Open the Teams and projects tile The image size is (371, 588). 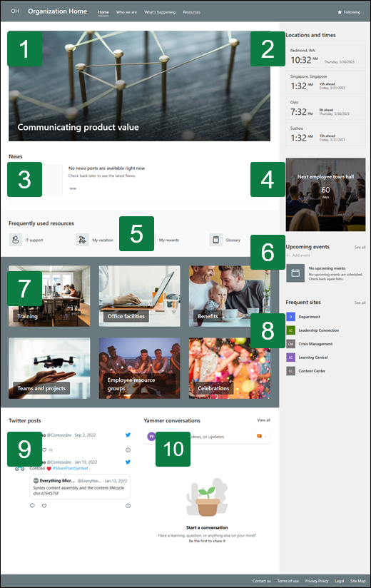(x=49, y=368)
